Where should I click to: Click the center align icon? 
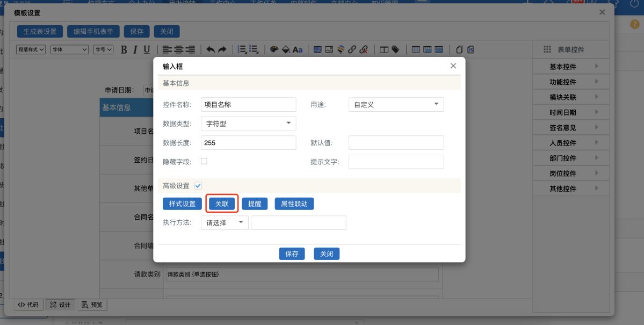click(x=178, y=49)
